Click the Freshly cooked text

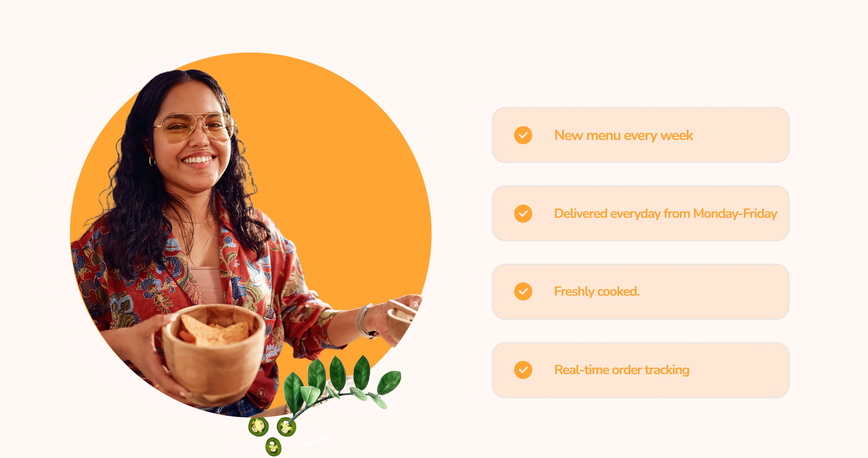(x=597, y=292)
